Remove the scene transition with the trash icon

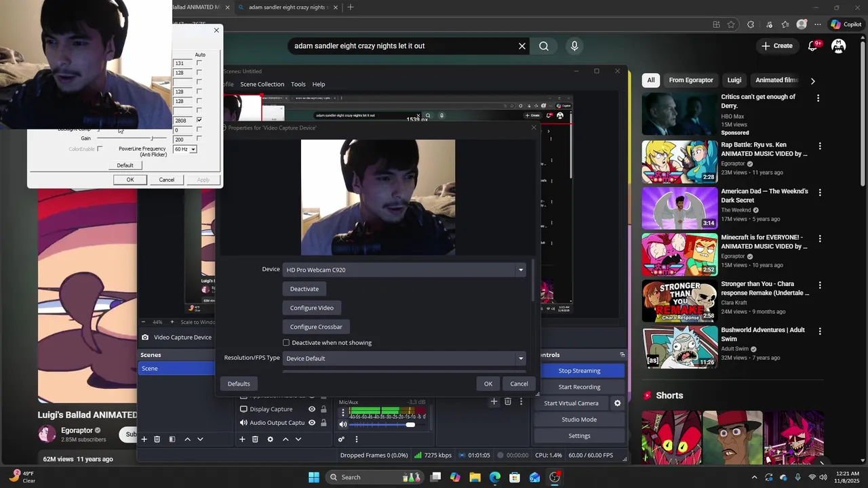(x=507, y=401)
